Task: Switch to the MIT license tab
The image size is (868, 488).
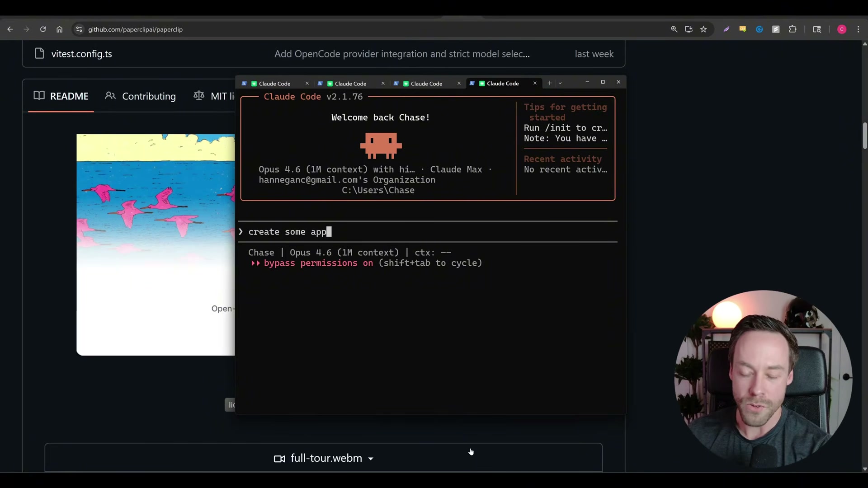Action: tap(214, 96)
